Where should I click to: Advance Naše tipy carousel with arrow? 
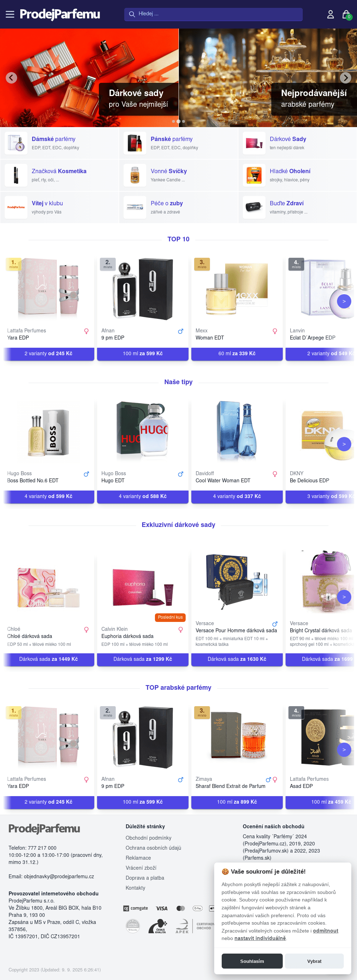click(x=344, y=444)
